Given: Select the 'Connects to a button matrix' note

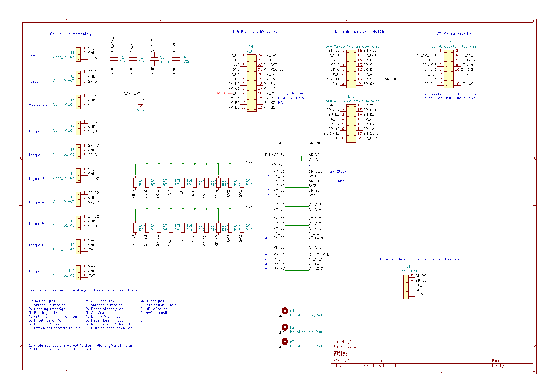Looking at the screenshot, I should [x=451, y=96].
